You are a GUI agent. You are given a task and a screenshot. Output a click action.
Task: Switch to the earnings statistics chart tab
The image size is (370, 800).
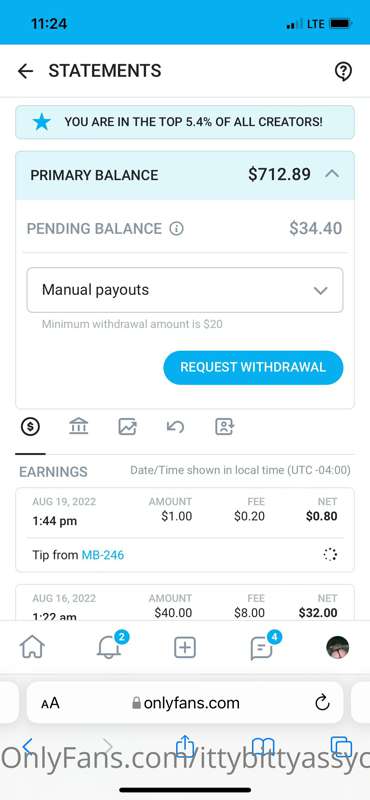click(128, 426)
